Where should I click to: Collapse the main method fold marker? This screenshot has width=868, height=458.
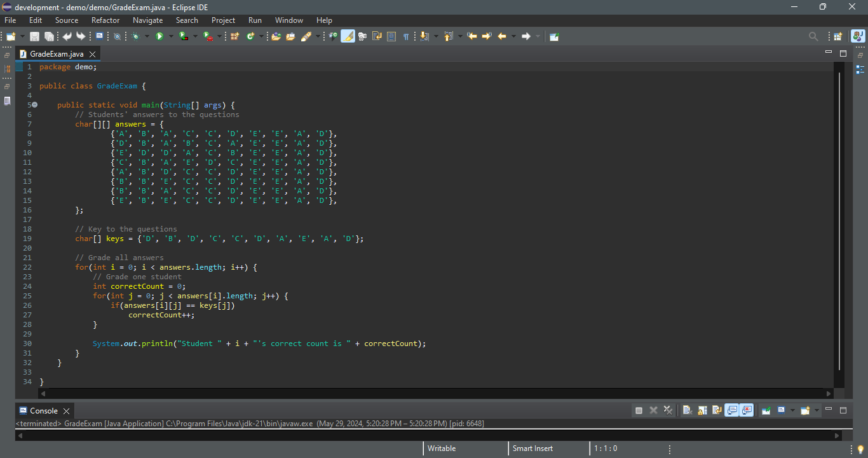pos(35,105)
